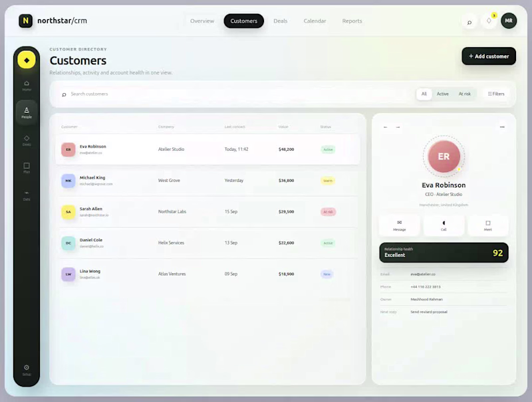Select the Sarah Allen name in the list
The image size is (532, 402).
(x=91, y=209)
